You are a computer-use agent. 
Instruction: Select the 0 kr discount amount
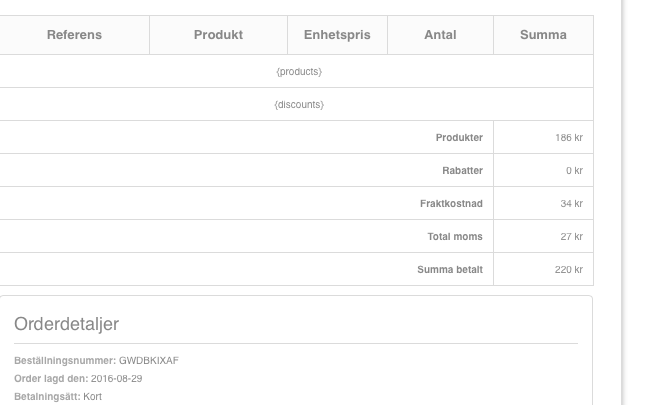click(574, 171)
